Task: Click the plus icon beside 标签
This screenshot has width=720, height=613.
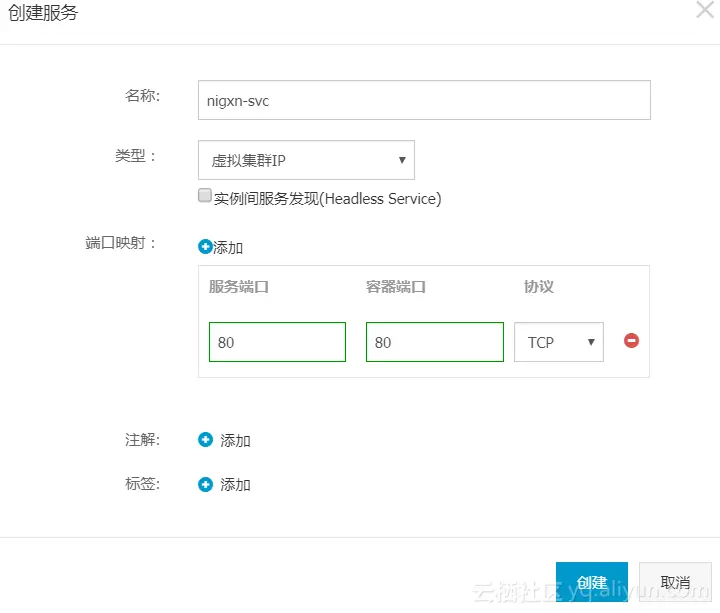Action: [x=205, y=484]
